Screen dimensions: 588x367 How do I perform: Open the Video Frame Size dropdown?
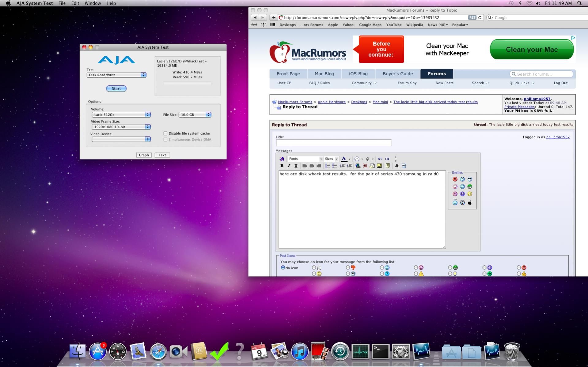coord(121,127)
